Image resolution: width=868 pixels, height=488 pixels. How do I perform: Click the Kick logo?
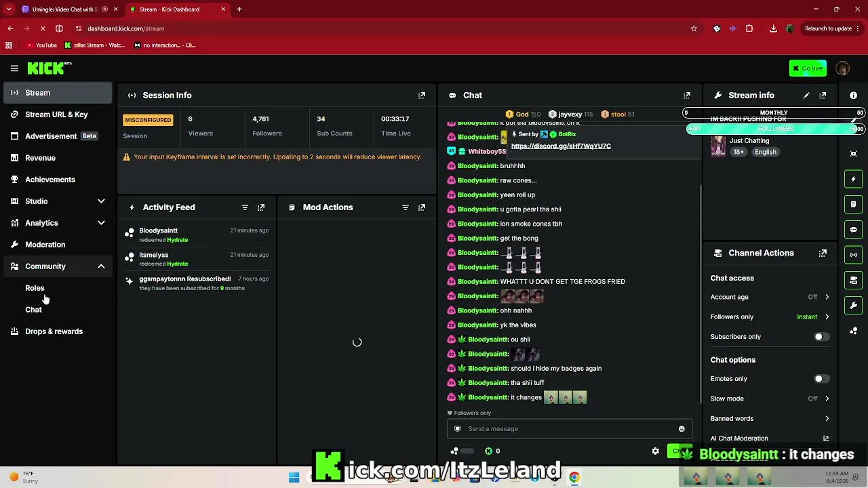(x=50, y=68)
